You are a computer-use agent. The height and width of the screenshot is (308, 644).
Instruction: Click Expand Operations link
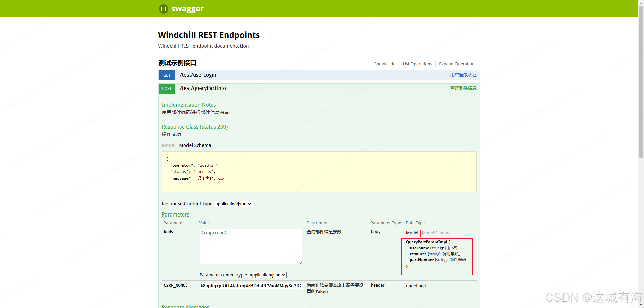pos(458,64)
